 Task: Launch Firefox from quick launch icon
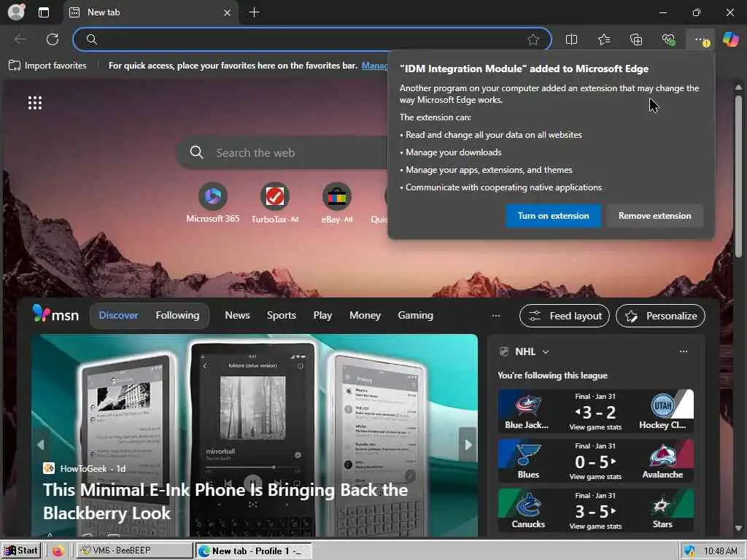click(x=58, y=551)
